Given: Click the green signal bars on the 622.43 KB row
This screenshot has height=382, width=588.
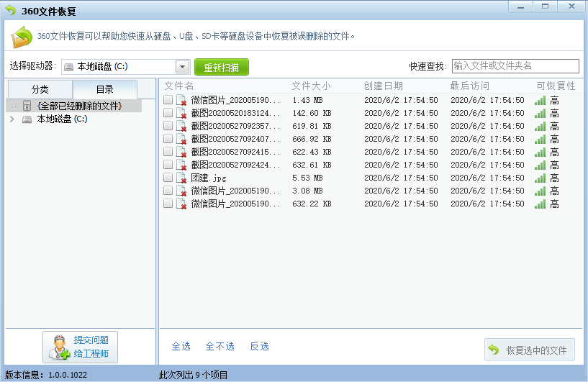Looking at the screenshot, I should [540, 153].
